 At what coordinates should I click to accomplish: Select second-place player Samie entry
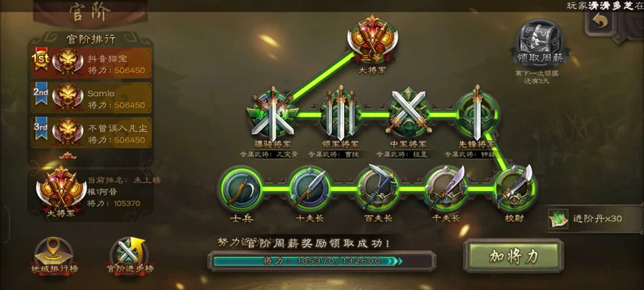[91, 98]
